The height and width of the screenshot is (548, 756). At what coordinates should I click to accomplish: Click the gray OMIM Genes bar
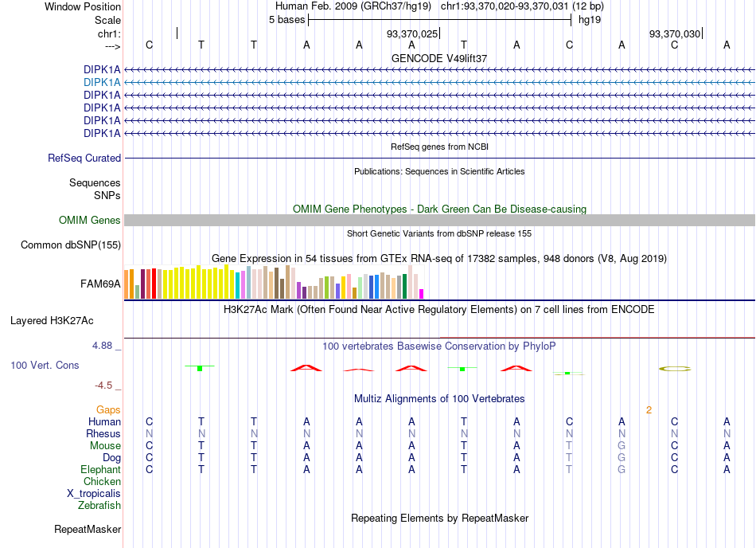[x=439, y=221]
